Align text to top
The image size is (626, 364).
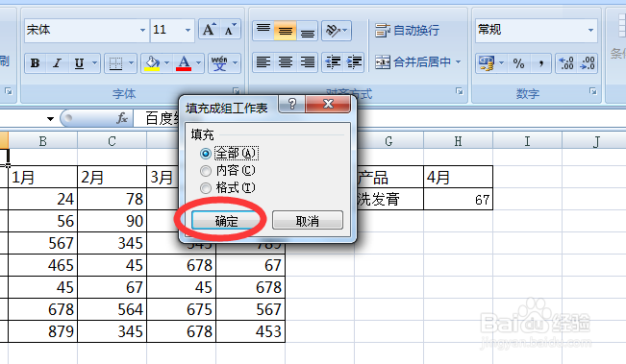click(263, 31)
